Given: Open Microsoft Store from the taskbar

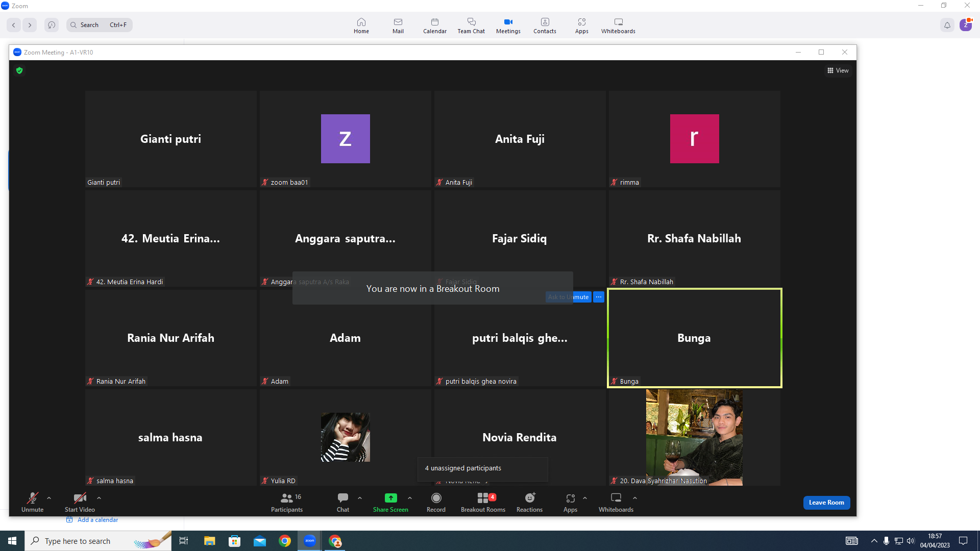Looking at the screenshot, I should click(234, 541).
